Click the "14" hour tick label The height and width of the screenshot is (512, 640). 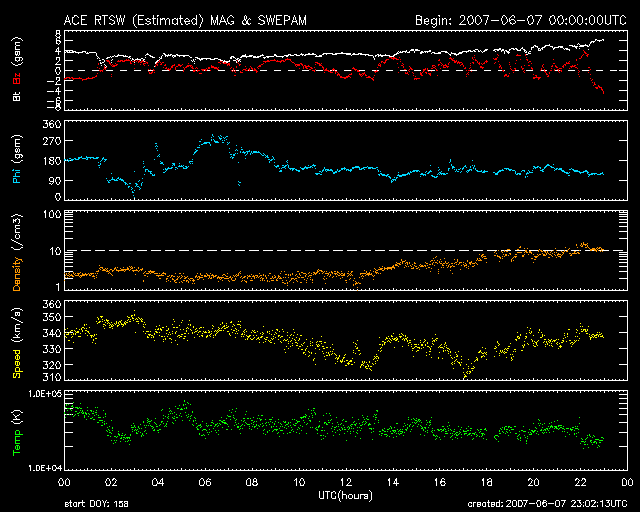coord(393,482)
